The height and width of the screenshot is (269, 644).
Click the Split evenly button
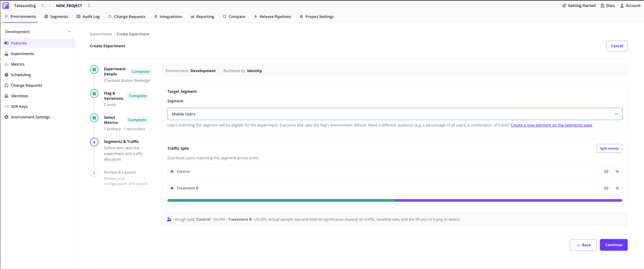[609, 148]
